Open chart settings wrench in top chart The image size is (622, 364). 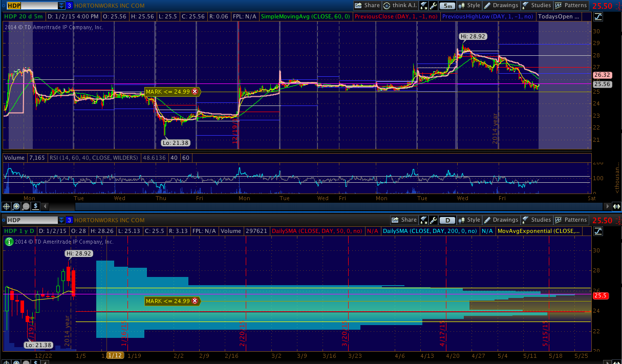click(433, 6)
